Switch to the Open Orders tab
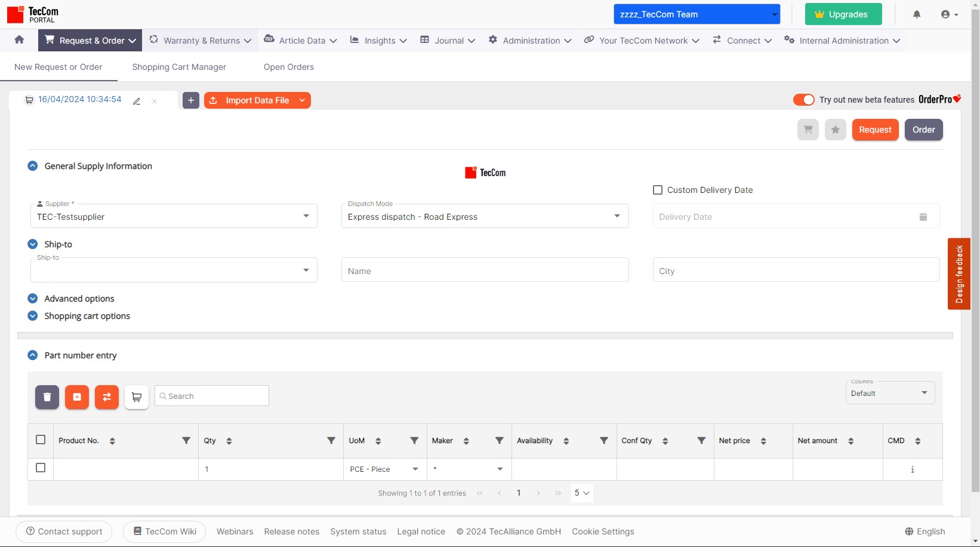980x547 pixels. click(288, 67)
